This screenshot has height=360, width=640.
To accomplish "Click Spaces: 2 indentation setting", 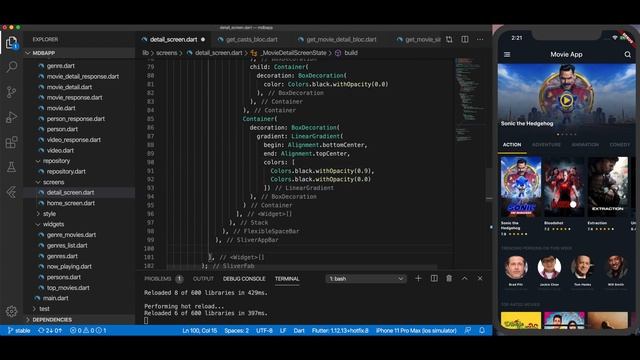I will [236, 330].
